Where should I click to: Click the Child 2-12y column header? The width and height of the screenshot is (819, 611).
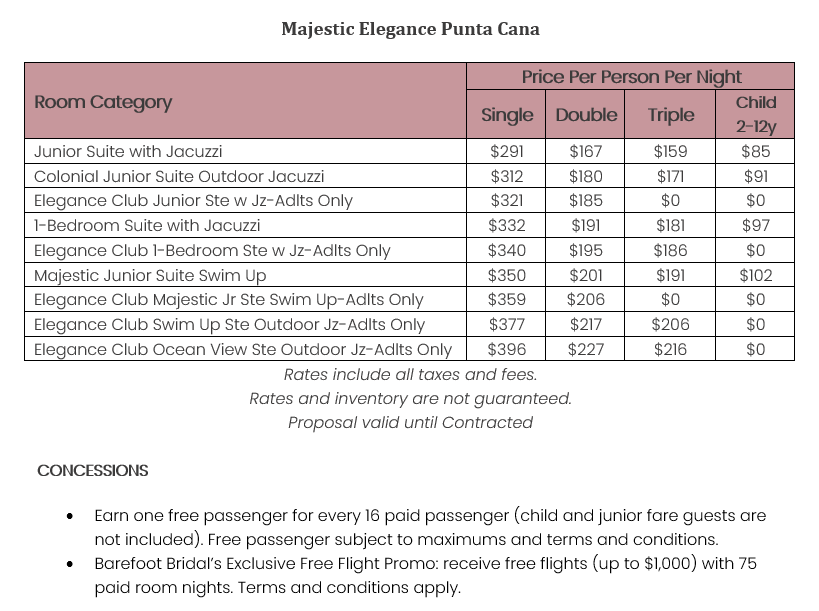(x=756, y=114)
